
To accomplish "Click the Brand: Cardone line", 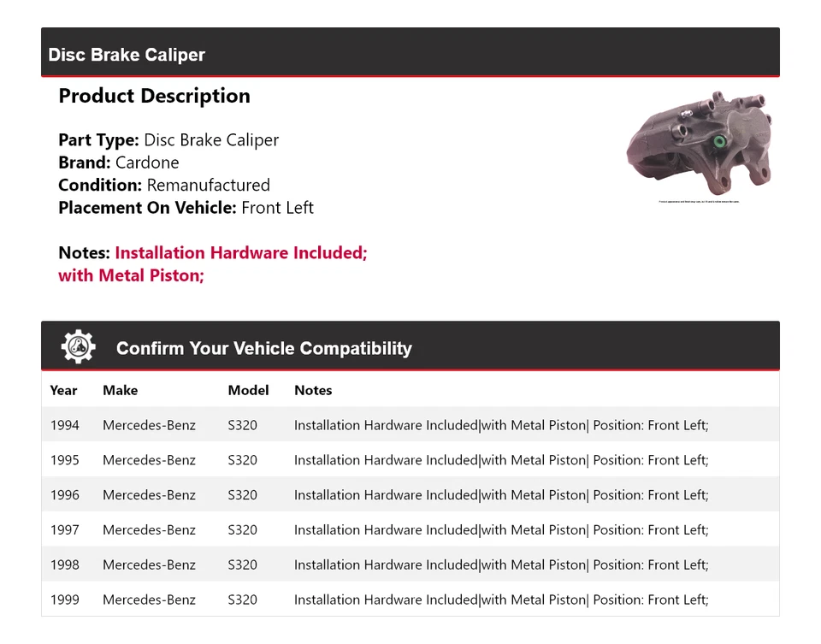I will pos(119,162).
